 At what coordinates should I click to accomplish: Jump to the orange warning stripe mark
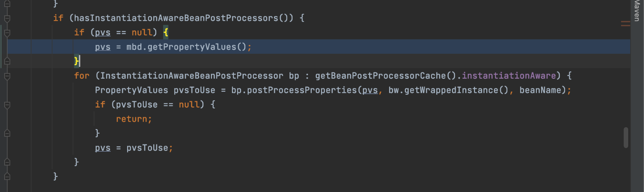[625, 24]
